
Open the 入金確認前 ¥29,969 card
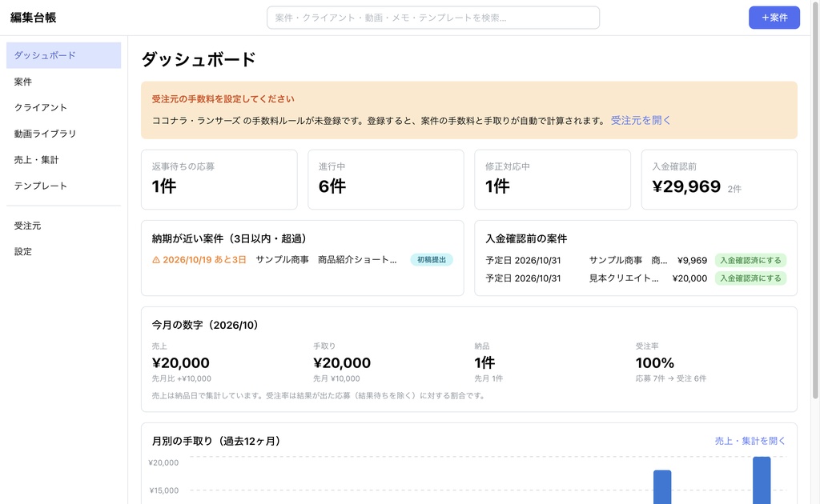(x=719, y=180)
